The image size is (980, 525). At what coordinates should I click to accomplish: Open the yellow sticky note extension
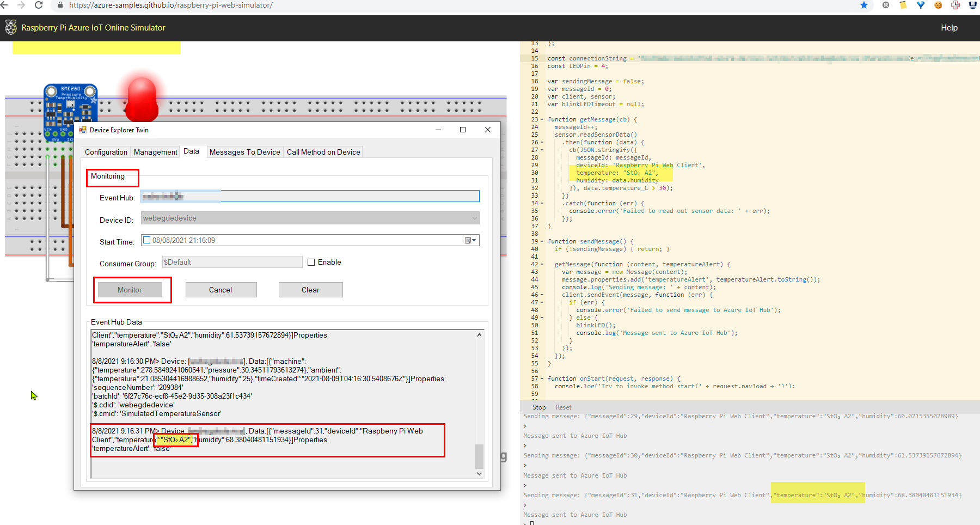click(903, 5)
